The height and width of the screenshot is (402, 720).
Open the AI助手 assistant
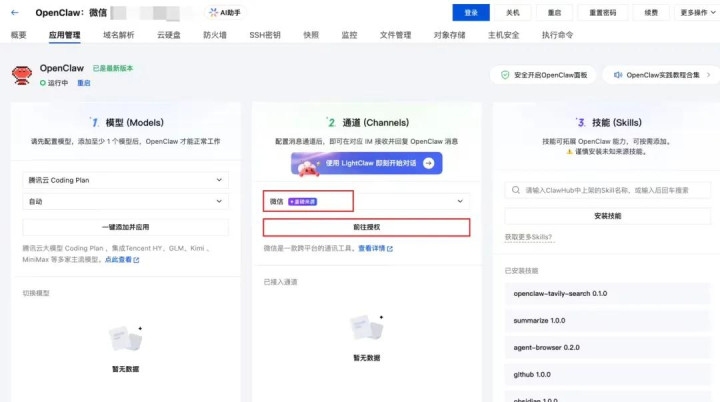pyautogui.click(x=225, y=13)
